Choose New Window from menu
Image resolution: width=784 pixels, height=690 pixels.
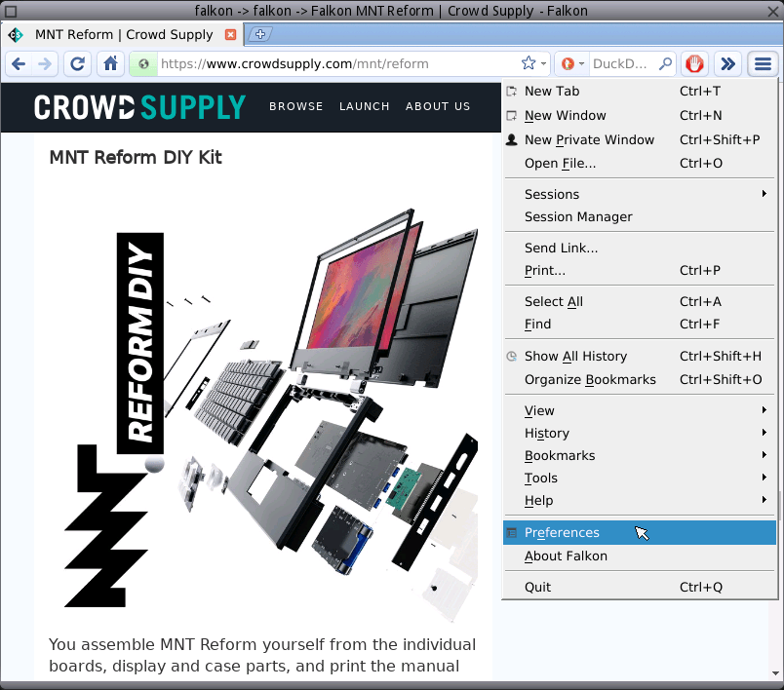[640, 115]
